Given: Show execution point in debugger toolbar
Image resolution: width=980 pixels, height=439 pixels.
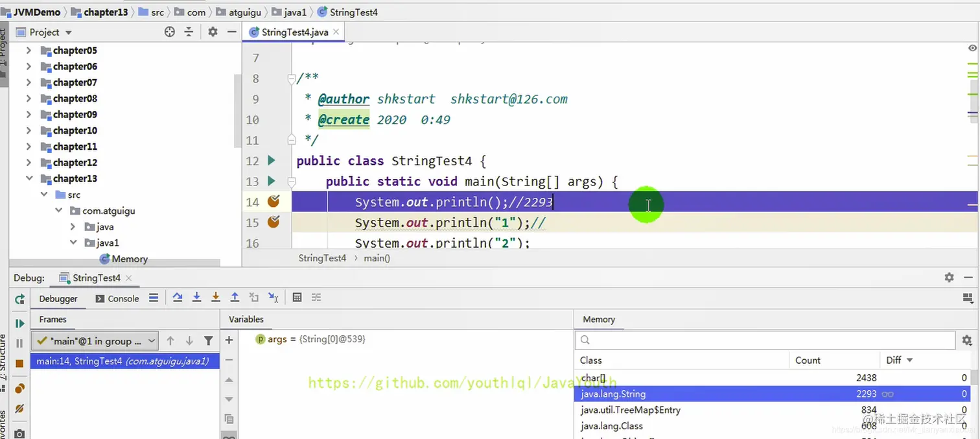Looking at the screenshot, I should (x=154, y=298).
